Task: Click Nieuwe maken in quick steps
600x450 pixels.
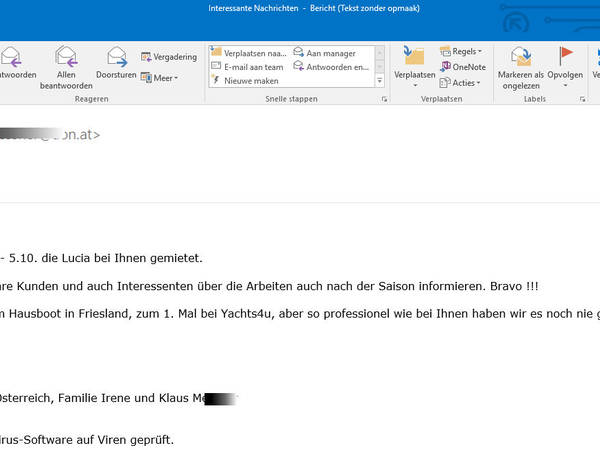Action: pyautogui.click(x=244, y=80)
